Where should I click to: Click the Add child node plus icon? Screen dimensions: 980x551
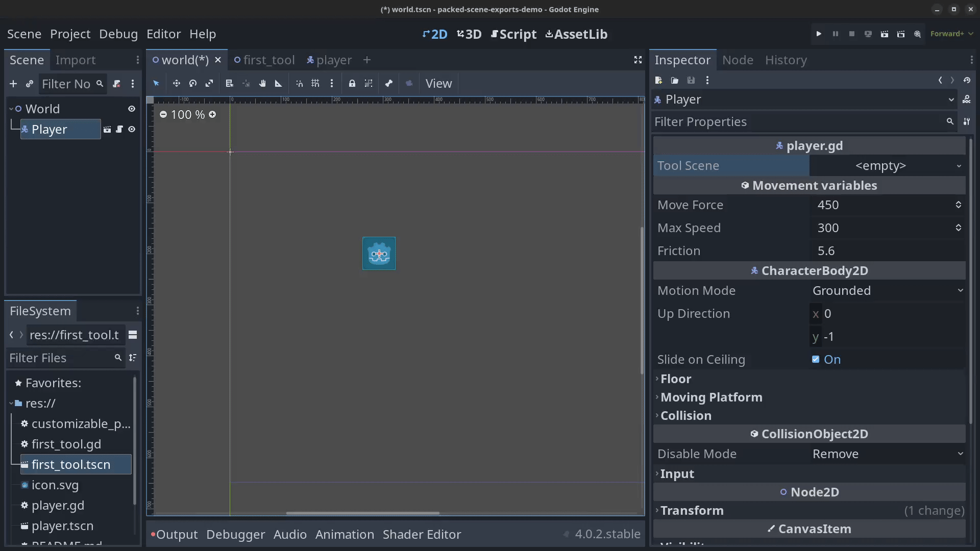13,84
